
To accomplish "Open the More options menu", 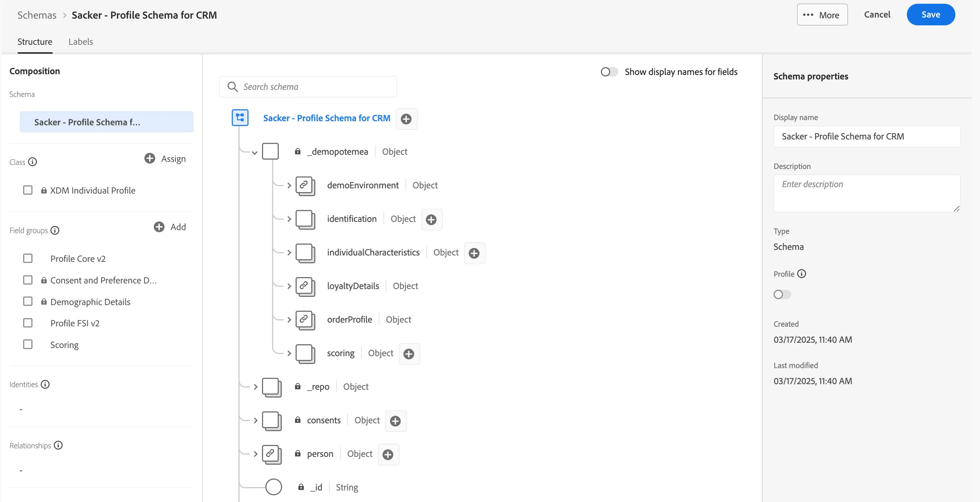I will [822, 15].
